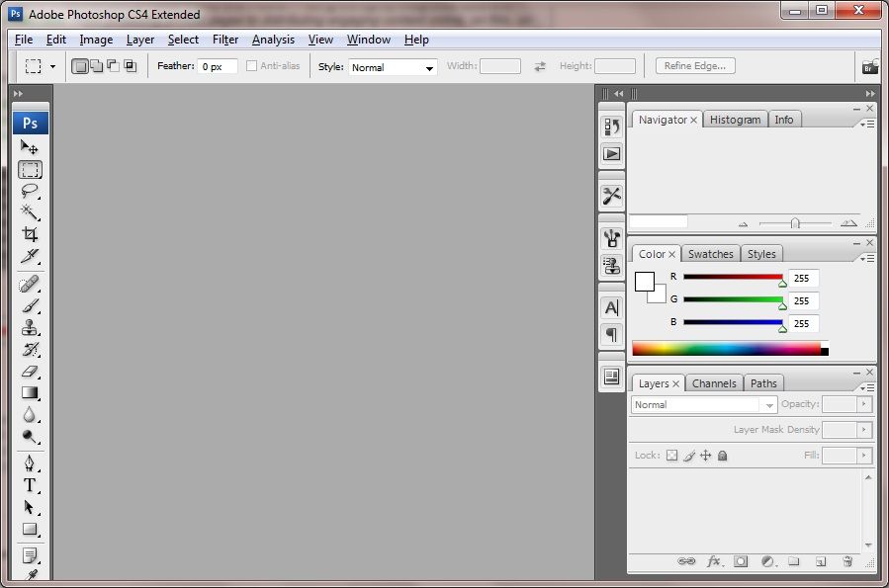The height and width of the screenshot is (588, 889).
Task: Switch to the Channels tab
Action: 714,383
